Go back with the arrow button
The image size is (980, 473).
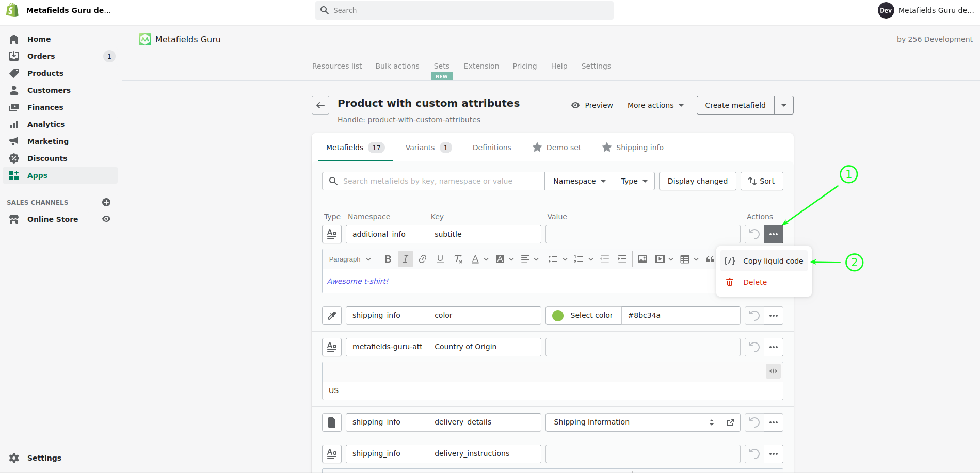(x=320, y=105)
